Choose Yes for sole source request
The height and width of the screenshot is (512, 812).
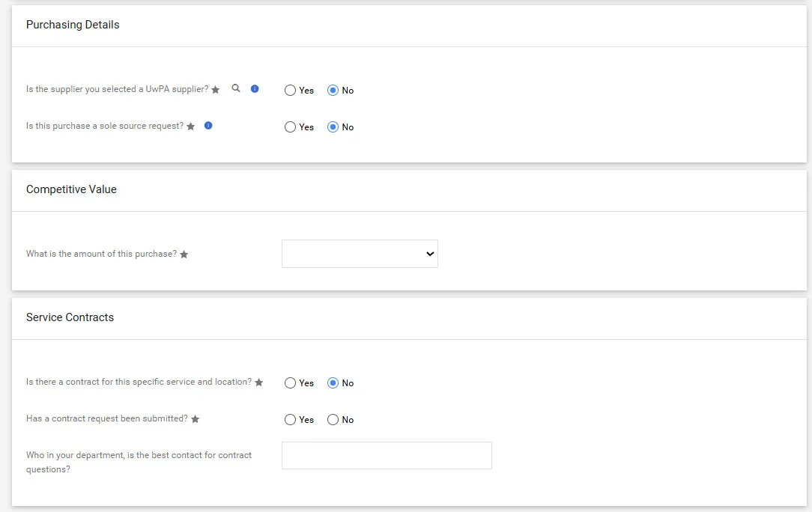(x=290, y=127)
